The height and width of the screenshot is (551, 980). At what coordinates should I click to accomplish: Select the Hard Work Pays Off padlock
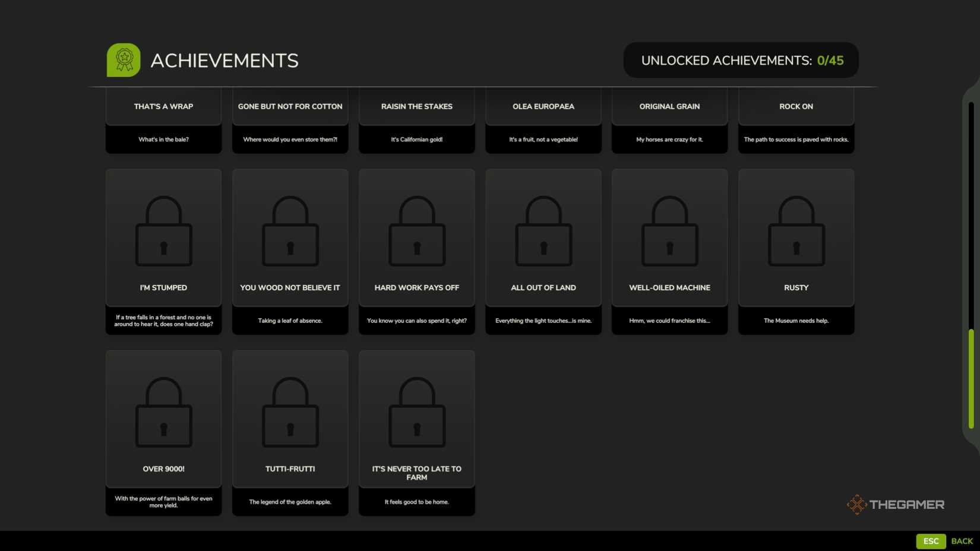coord(416,232)
